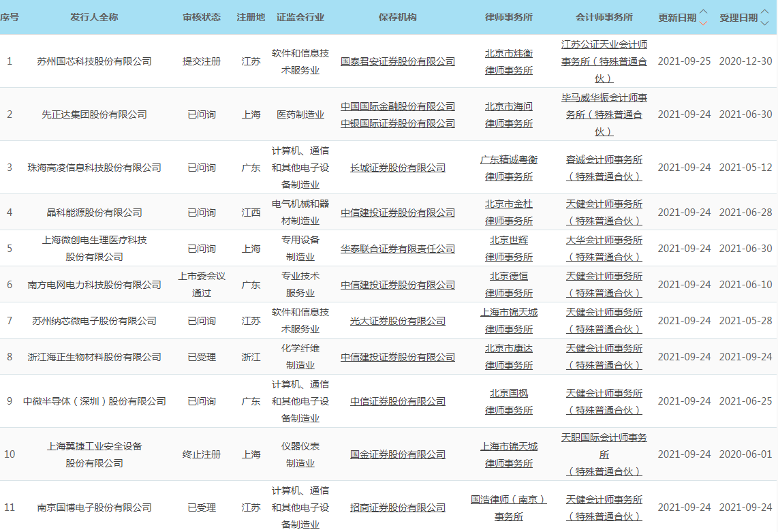Screen dimensions: 778x532
Task: Open 长城证券股份有限公司 sponsor link
Action: click(398, 168)
